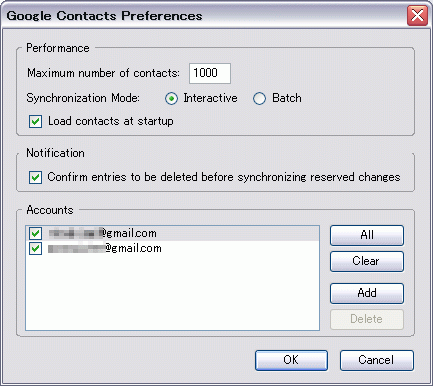Confirm preferences with OK button

(x=291, y=360)
